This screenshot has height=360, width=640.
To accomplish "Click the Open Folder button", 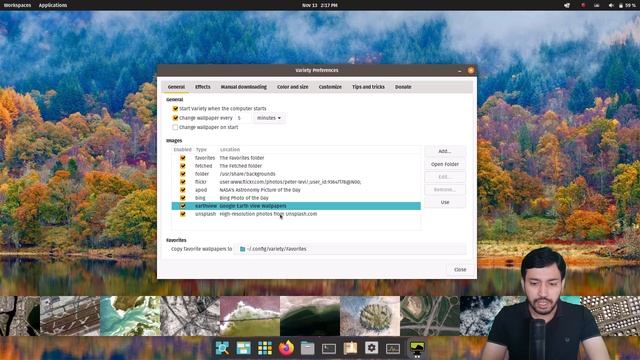I will click(445, 164).
